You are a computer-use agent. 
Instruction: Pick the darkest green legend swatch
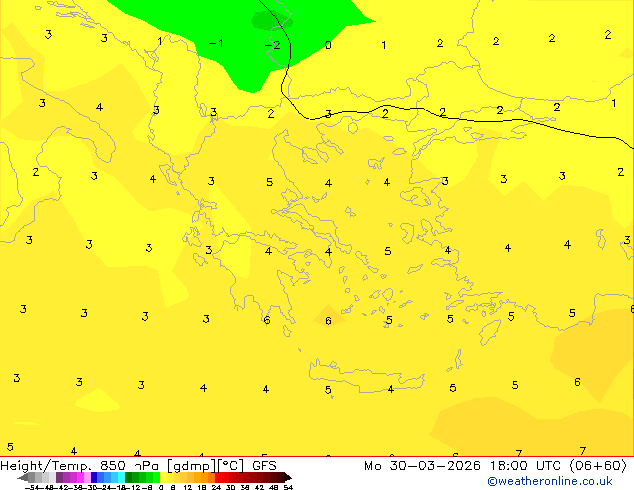pyautogui.click(x=129, y=477)
